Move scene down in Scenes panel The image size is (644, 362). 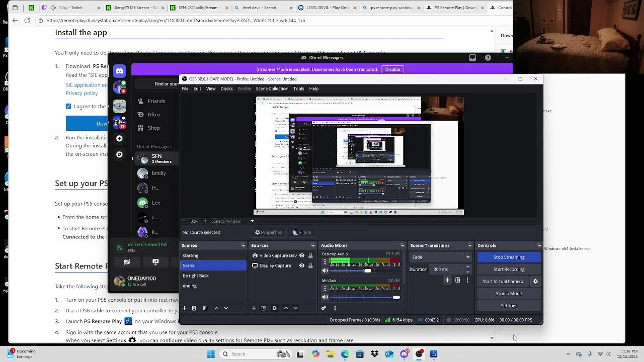pyautogui.click(x=226, y=308)
